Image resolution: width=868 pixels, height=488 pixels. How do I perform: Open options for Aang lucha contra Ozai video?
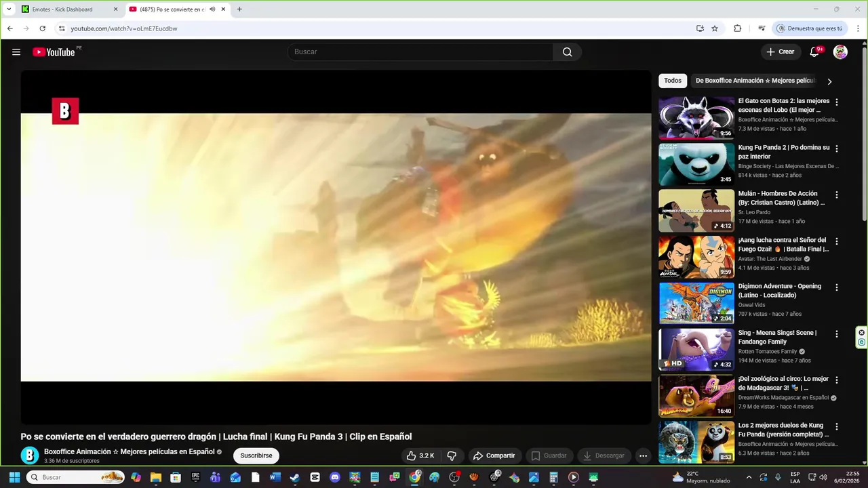(x=837, y=241)
